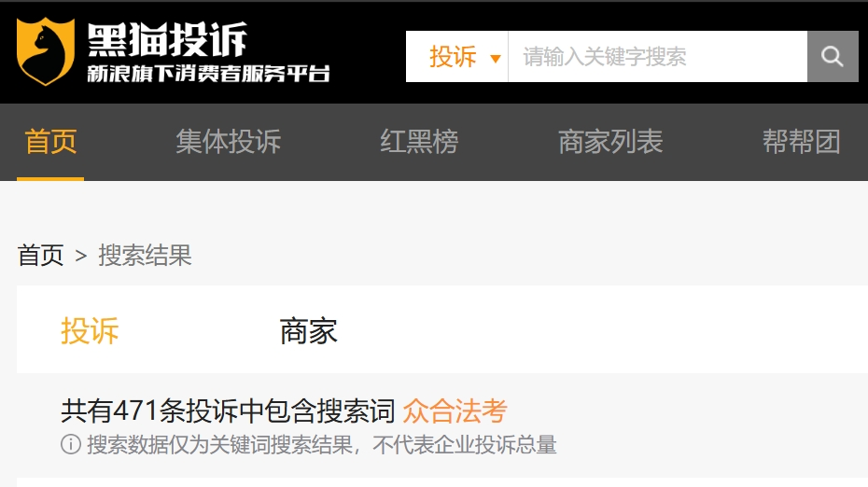
Task: Click the search data disclaimer text
Action: click(x=322, y=444)
